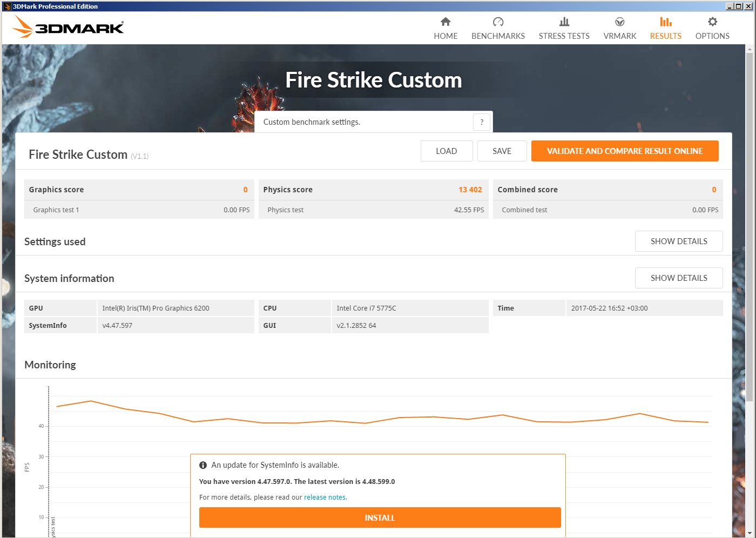Close the 3DMark window
This screenshot has width=756, height=538.
tap(748, 6)
